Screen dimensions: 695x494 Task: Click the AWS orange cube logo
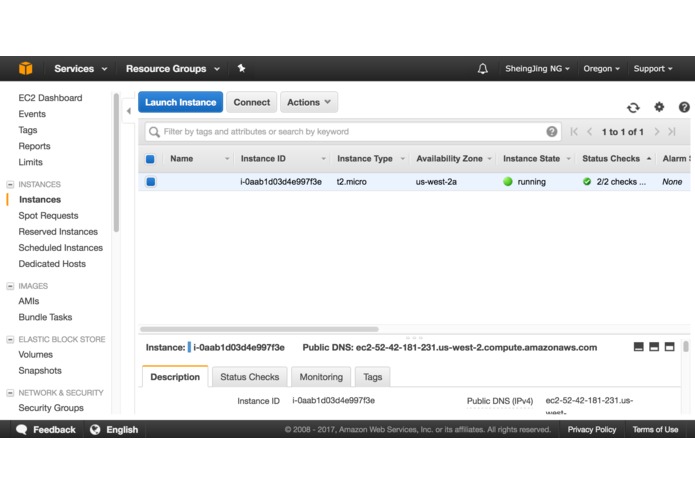point(26,68)
